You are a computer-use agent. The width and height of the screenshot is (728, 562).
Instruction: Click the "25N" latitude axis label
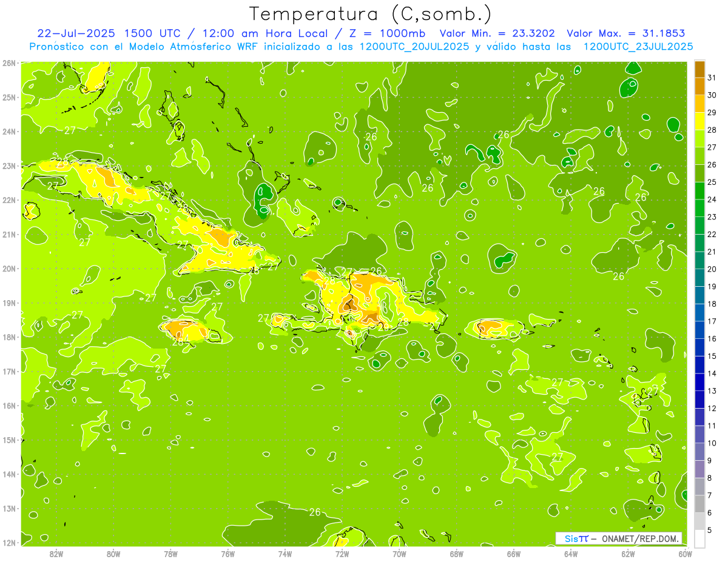click(x=9, y=97)
